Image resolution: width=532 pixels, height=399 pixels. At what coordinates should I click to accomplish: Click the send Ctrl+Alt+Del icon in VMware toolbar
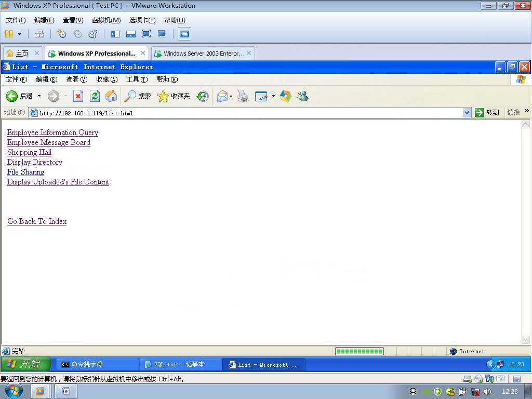tap(39, 34)
